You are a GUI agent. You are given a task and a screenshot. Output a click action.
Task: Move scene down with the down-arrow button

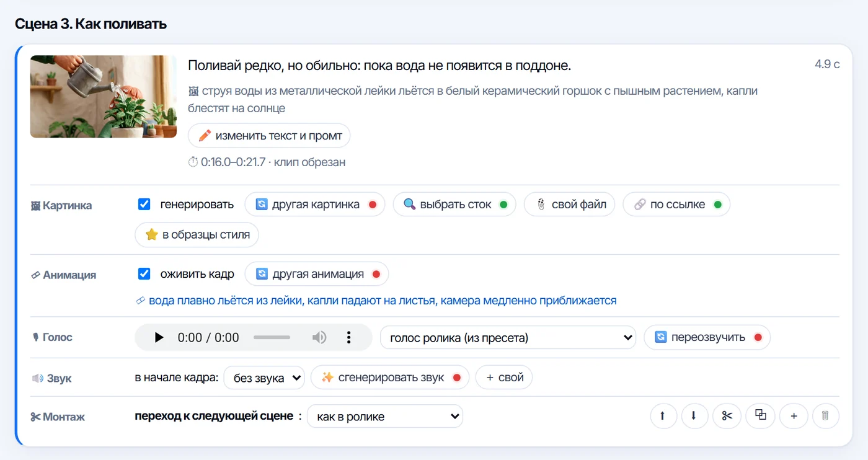coord(694,416)
